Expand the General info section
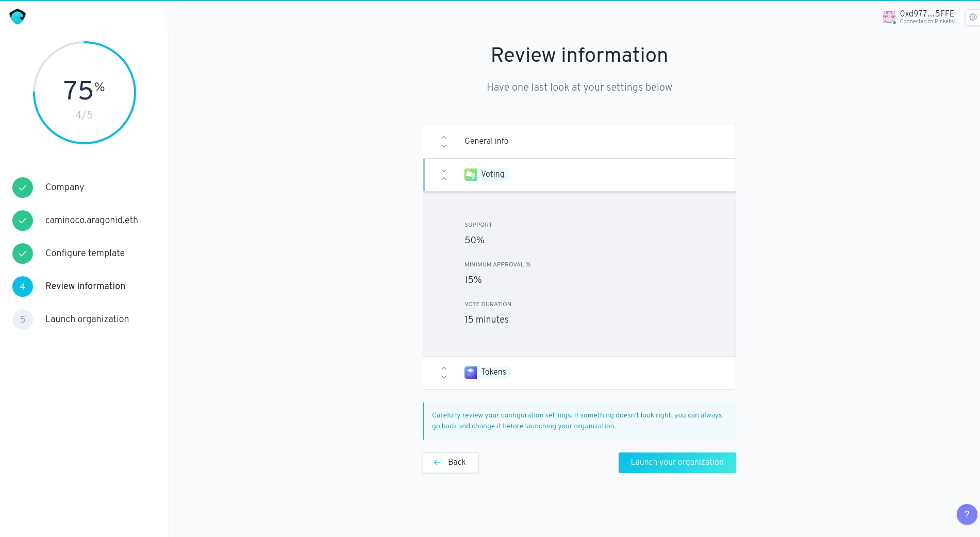Image resolution: width=980 pixels, height=537 pixels. 579,141
